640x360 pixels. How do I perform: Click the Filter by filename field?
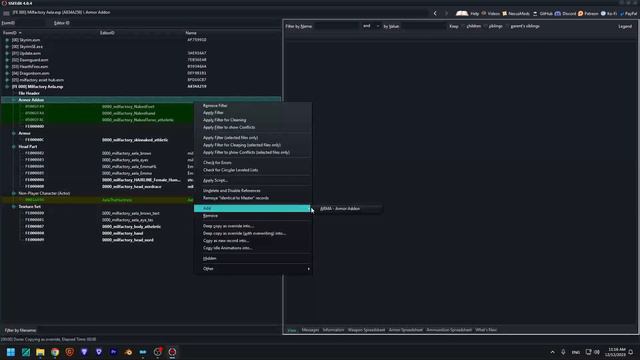159,330
